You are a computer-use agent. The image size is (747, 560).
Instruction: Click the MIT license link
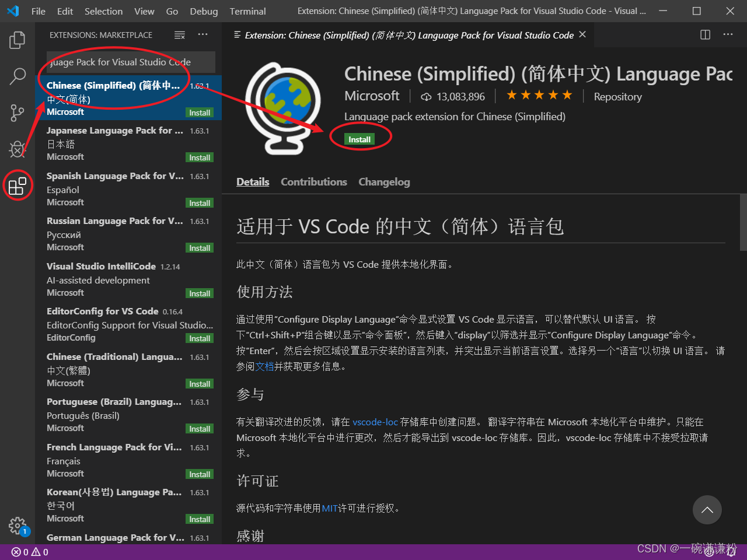[329, 508]
